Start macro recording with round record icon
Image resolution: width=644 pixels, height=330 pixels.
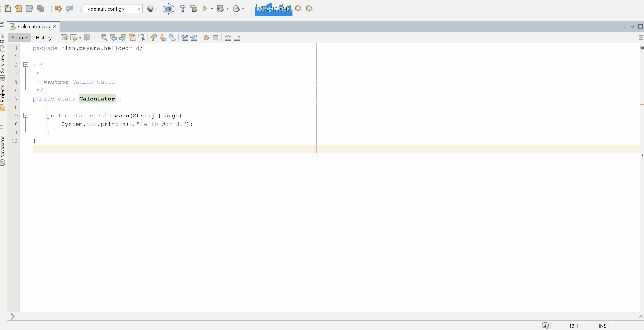click(x=206, y=38)
